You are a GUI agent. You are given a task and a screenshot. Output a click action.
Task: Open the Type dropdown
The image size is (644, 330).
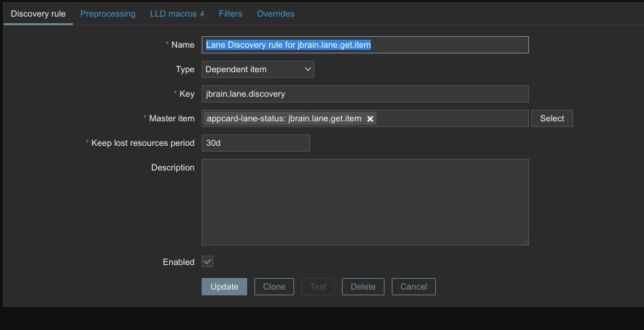pos(257,69)
